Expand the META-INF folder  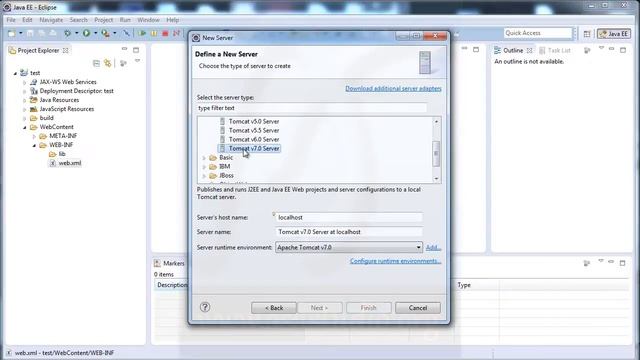[34, 136]
